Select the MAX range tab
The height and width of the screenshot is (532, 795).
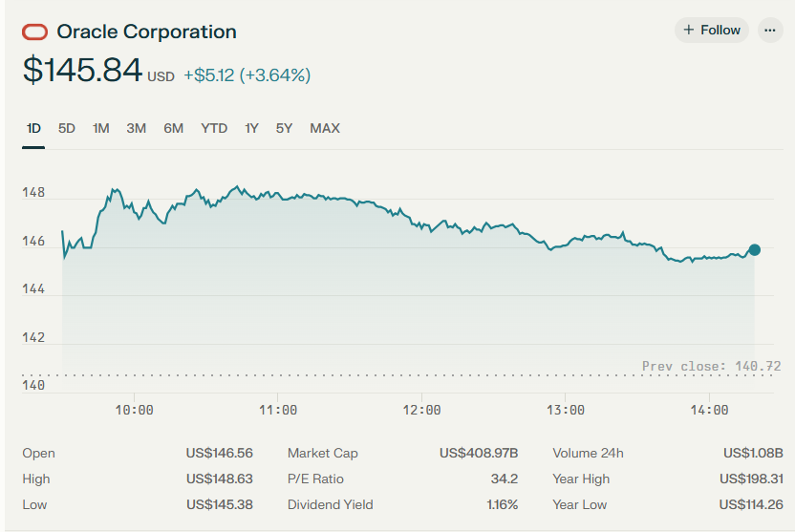(325, 129)
